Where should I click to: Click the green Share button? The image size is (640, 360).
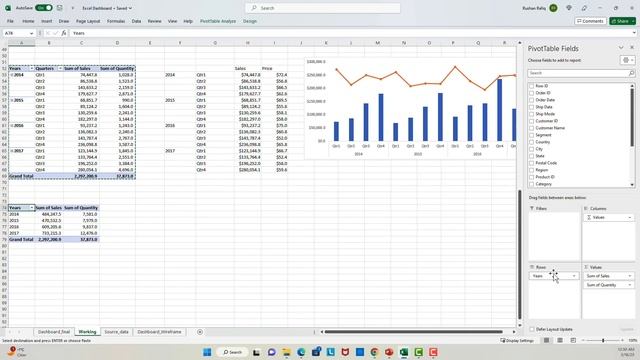[622, 21]
